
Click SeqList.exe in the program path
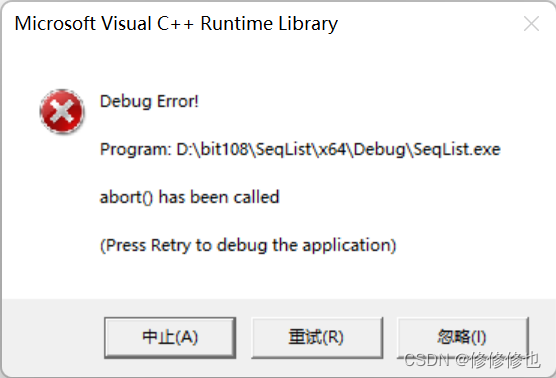(457, 149)
